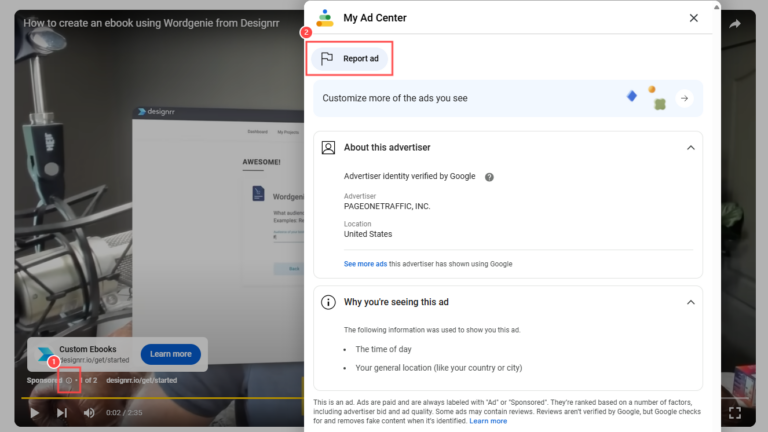Screen dimensions: 768x432
Task: Open Learn more link in ad disclaimer
Action: [488, 421]
